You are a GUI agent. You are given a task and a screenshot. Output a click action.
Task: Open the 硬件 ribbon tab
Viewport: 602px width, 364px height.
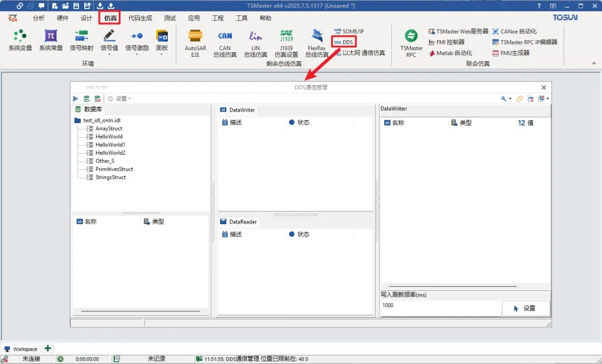pos(62,18)
